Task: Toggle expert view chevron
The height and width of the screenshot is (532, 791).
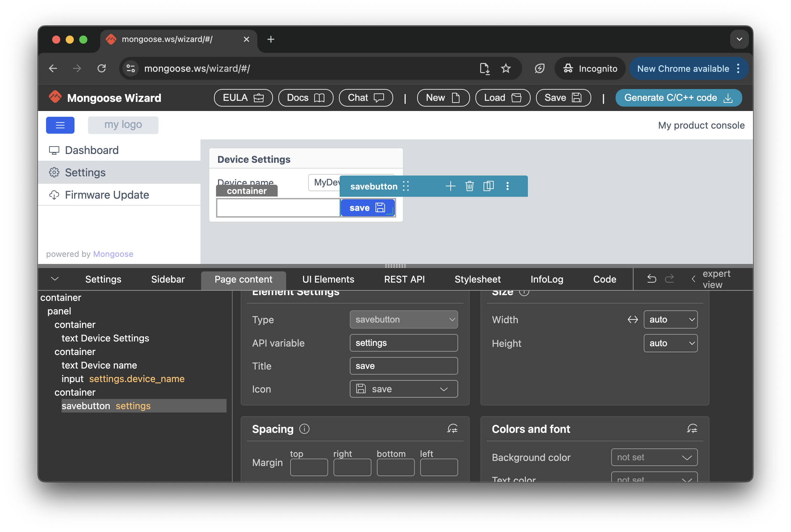Action: coord(693,279)
